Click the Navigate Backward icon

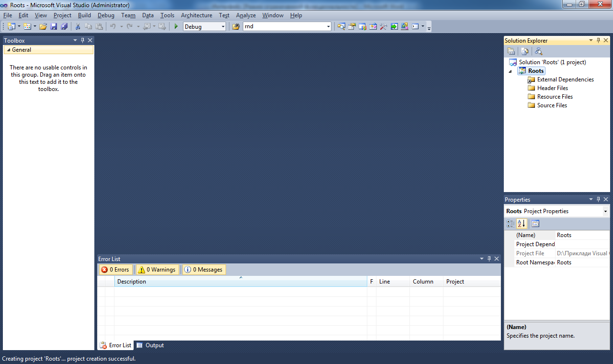pyautogui.click(x=147, y=26)
